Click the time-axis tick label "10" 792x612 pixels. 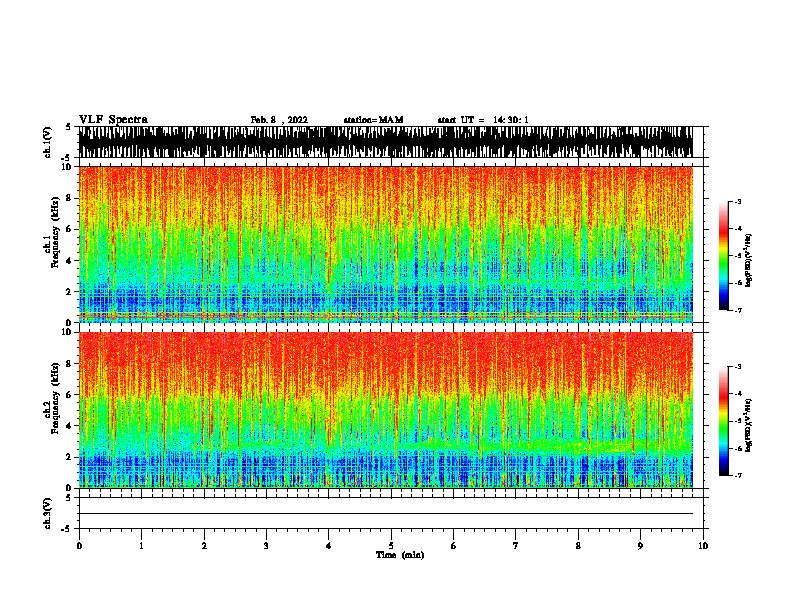(x=703, y=546)
